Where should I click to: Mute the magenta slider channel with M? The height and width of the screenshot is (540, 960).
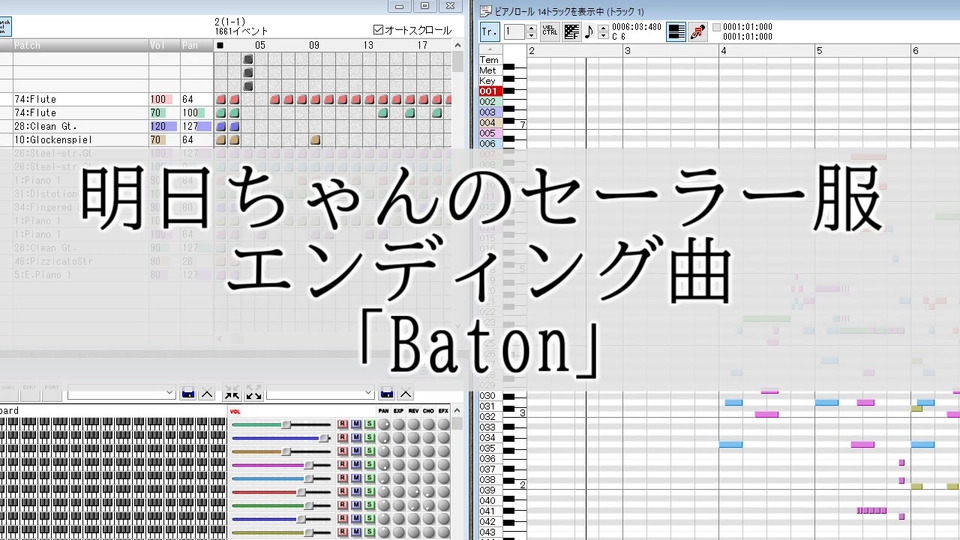pos(356,465)
